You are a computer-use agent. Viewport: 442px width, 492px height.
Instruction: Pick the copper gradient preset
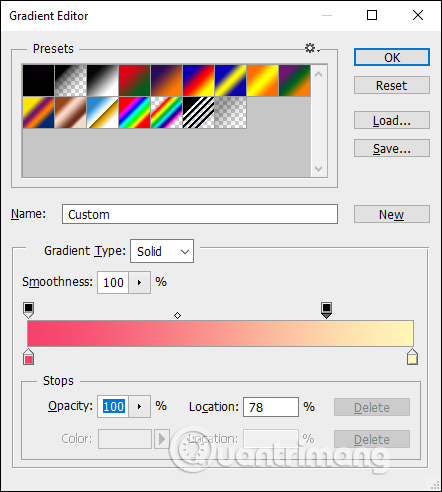click(70, 112)
